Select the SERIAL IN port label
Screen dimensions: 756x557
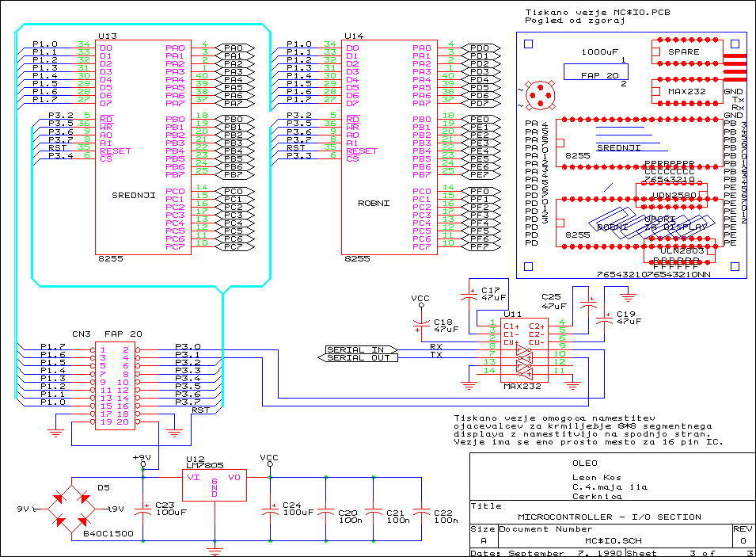click(355, 349)
